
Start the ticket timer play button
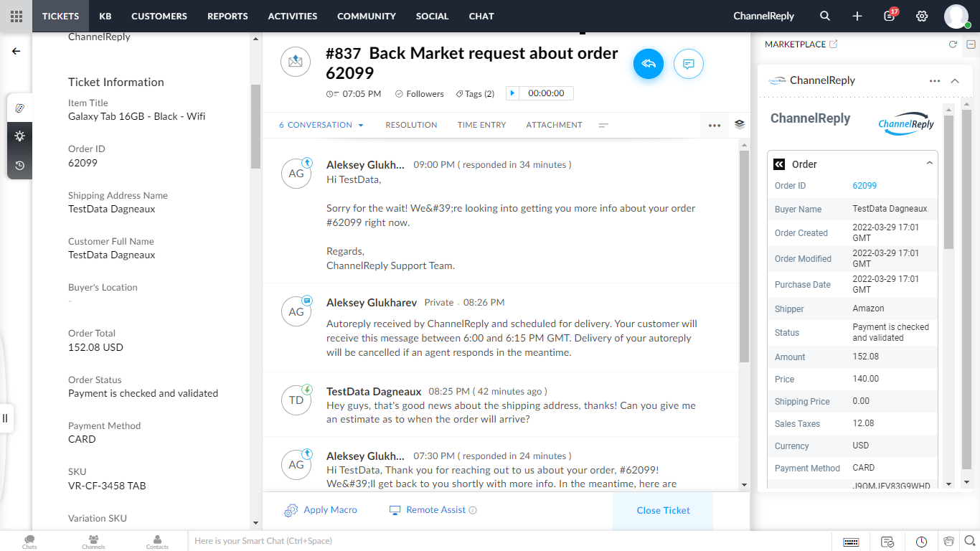[512, 93]
